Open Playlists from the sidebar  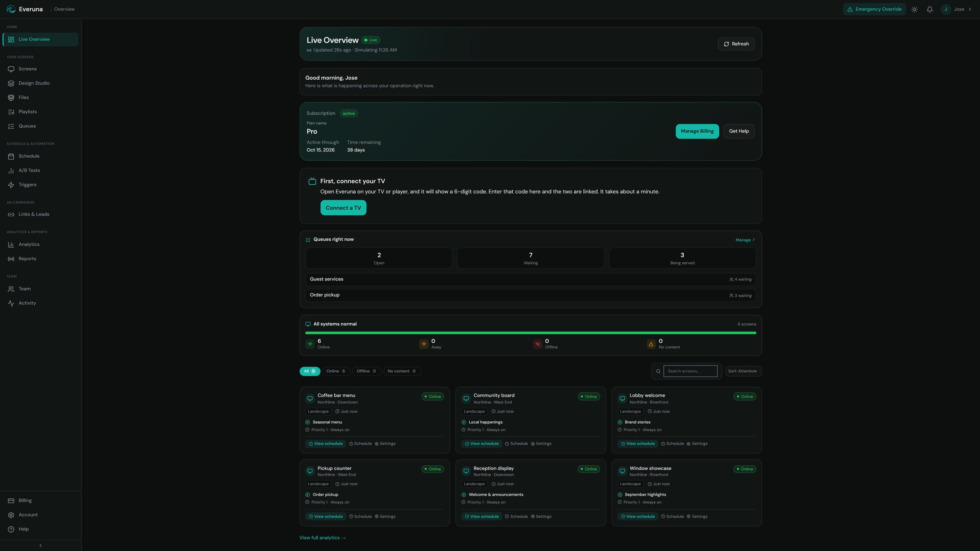click(40, 112)
